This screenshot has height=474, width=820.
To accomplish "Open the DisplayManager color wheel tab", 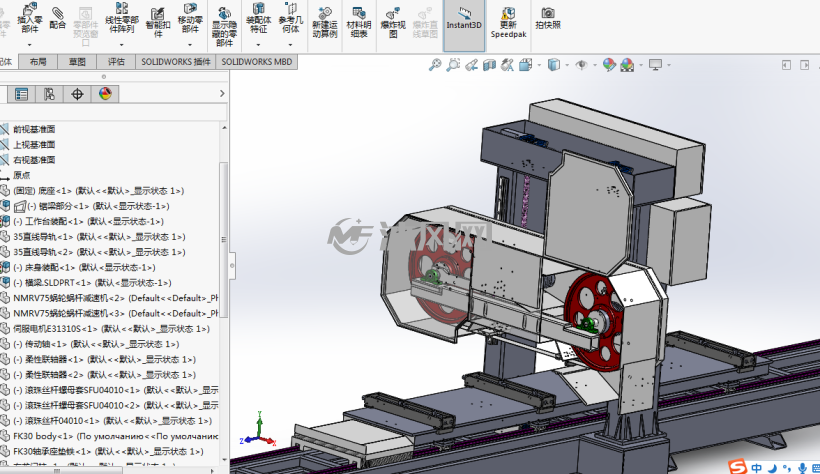I will [x=105, y=94].
